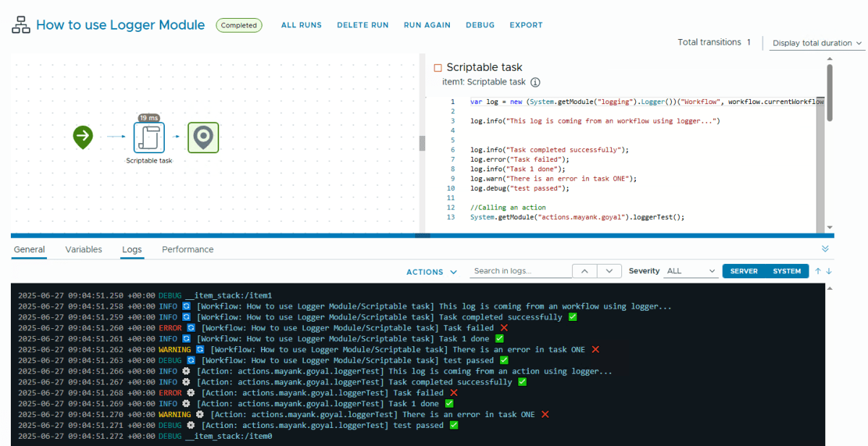Click the 'Total transitions 1' text

(714, 43)
